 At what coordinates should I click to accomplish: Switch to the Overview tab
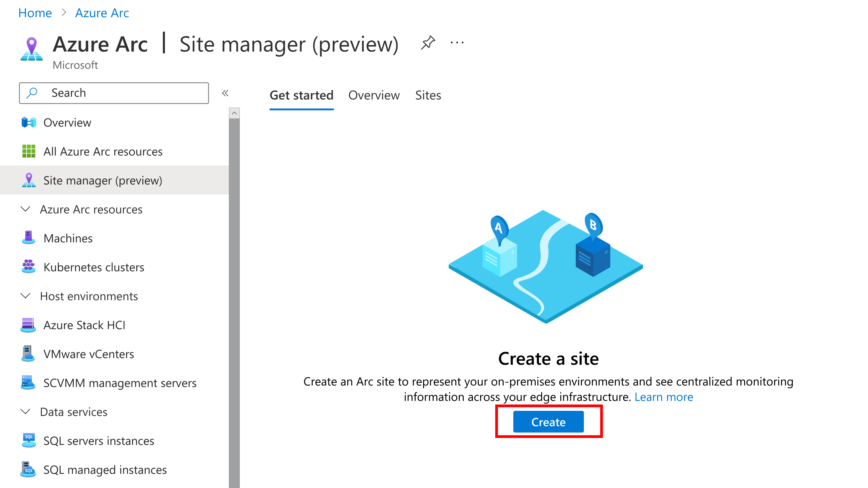(374, 95)
